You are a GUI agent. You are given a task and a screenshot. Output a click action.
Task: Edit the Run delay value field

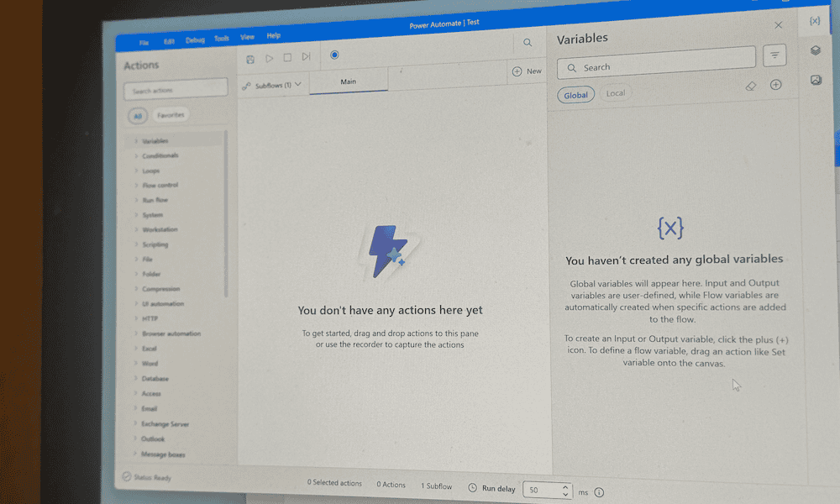542,490
